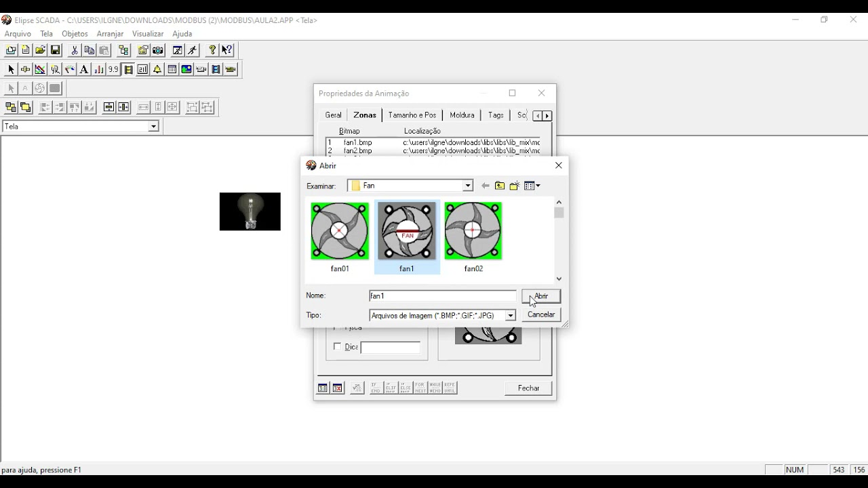Open the Visualizar menu
This screenshot has width=868, height=488.
point(148,34)
